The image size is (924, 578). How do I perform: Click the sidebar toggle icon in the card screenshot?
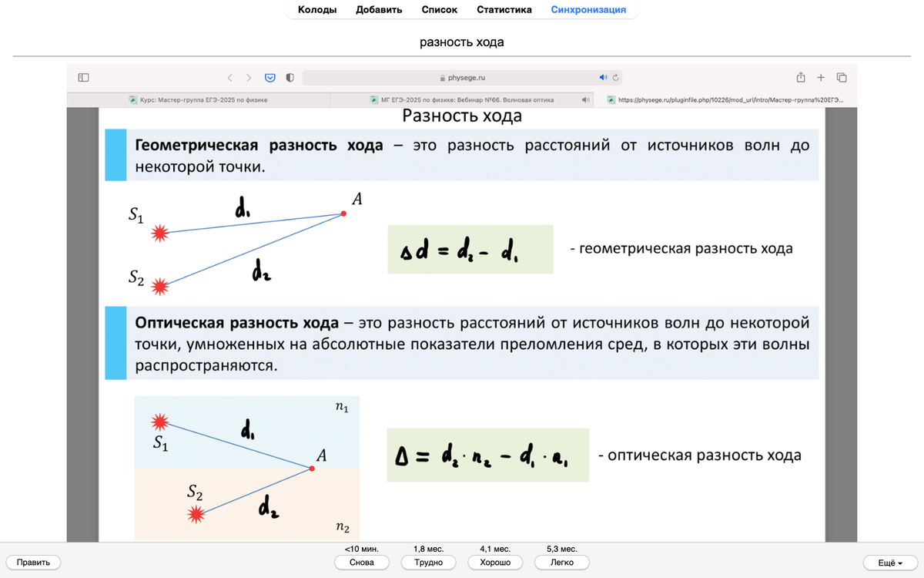(83, 78)
